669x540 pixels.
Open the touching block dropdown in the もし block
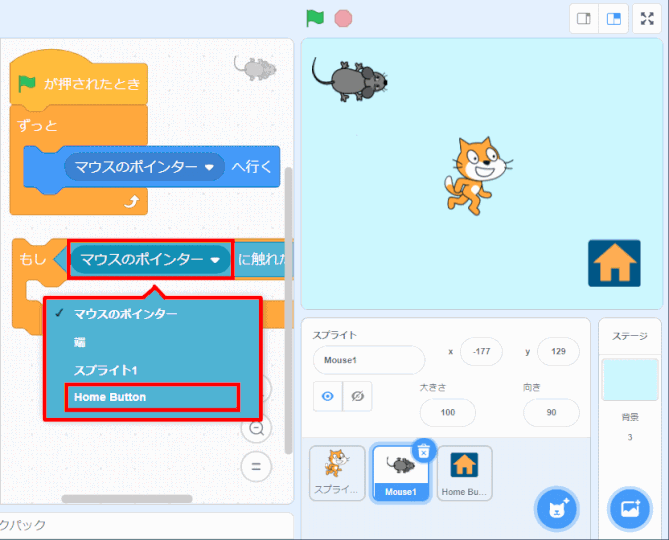click(150, 259)
